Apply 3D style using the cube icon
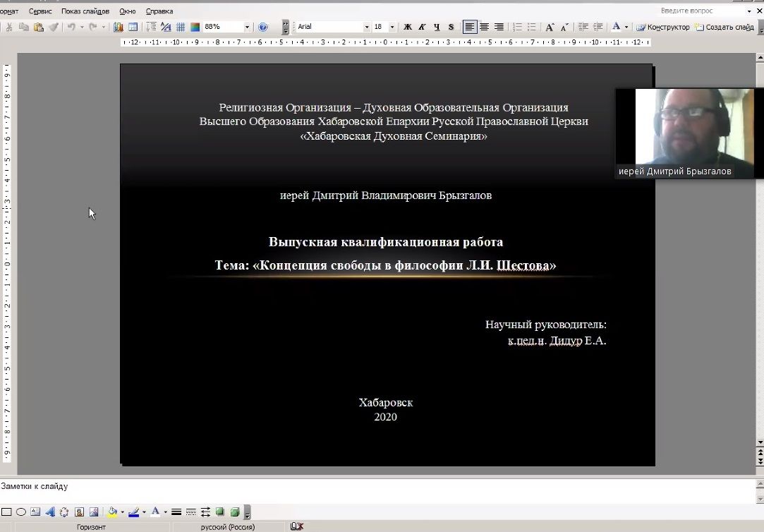 click(235, 512)
